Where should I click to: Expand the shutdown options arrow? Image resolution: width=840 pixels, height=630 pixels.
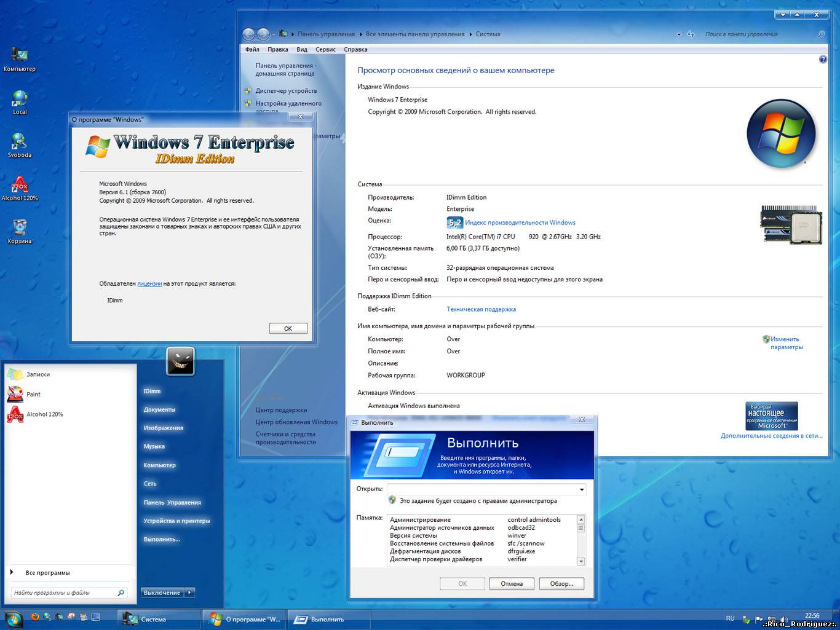click(189, 593)
